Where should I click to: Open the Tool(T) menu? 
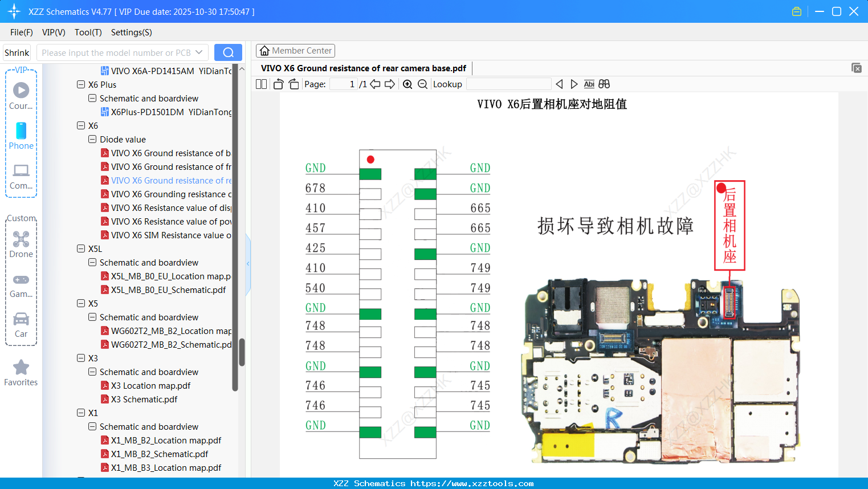pyautogui.click(x=88, y=32)
